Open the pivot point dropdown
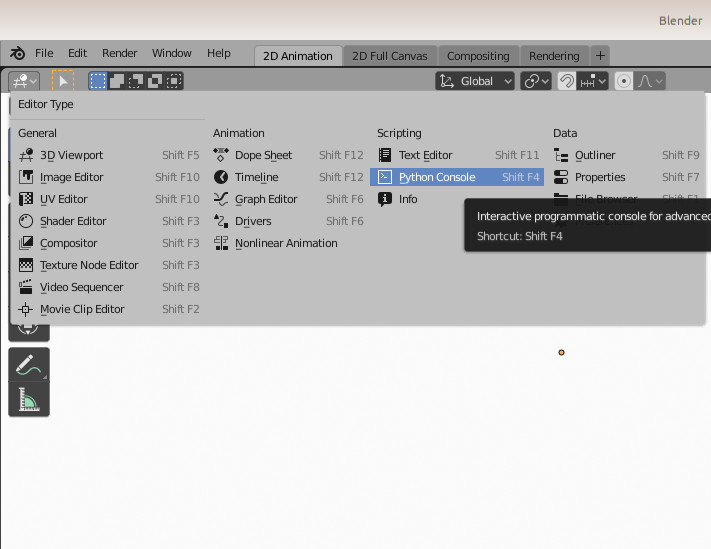This screenshot has width=711, height=549. (536, 82)
